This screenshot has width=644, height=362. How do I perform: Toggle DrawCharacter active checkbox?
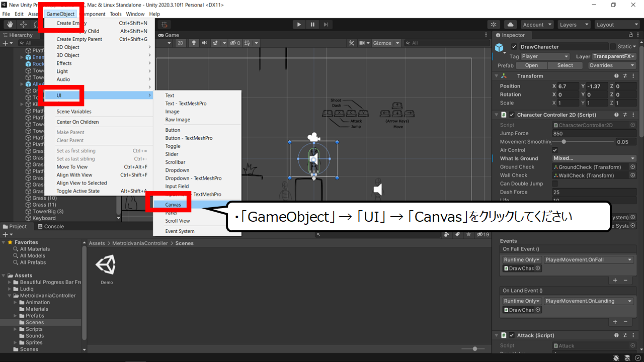[514, 47]
